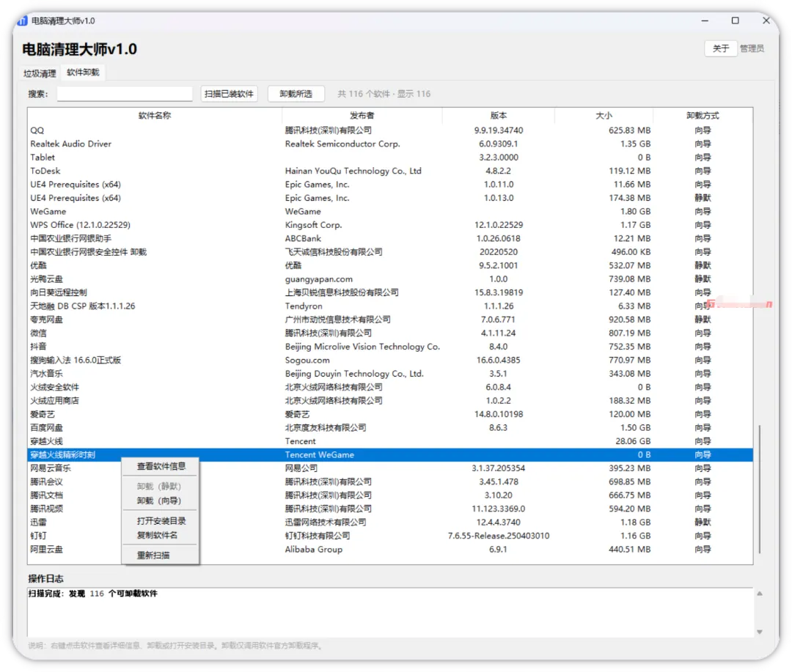
Task: Click the Alibaba Group publisher cell
Action: pyautogui.click(x=314, y=550)
